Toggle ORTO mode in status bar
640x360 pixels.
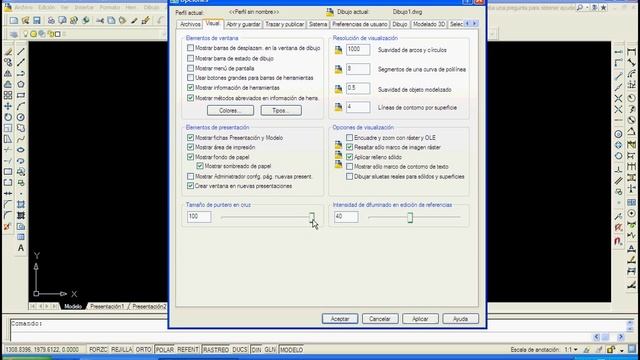point(143,350)
